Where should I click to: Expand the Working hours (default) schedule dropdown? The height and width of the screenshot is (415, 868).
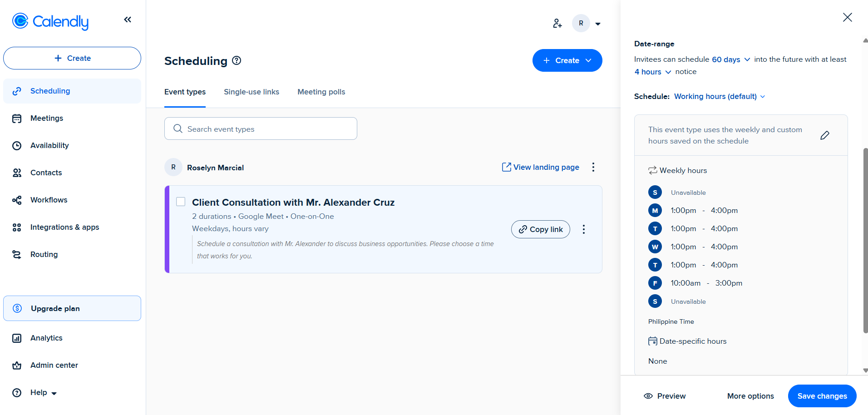(720, 96)
